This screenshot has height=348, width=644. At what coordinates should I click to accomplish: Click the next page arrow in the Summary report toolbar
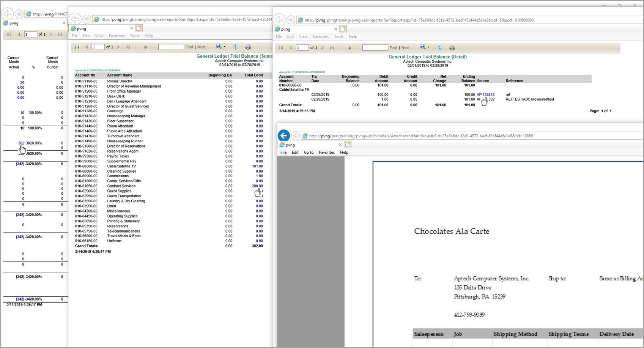coord(118,46)
